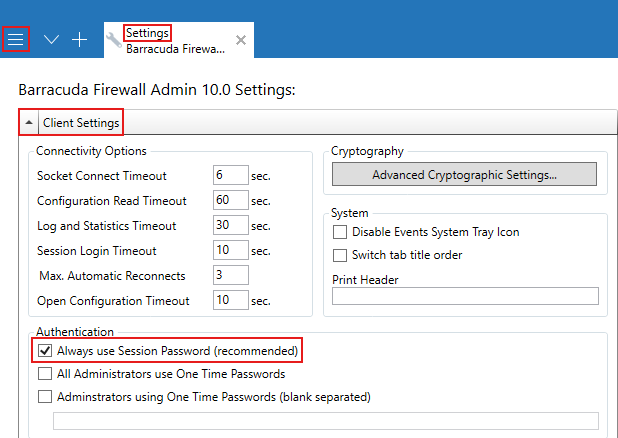618x438 pixels.
Task: Enable All Administrators use One Time Passwords
Action: pyautogui.click(x=45, y=374)
